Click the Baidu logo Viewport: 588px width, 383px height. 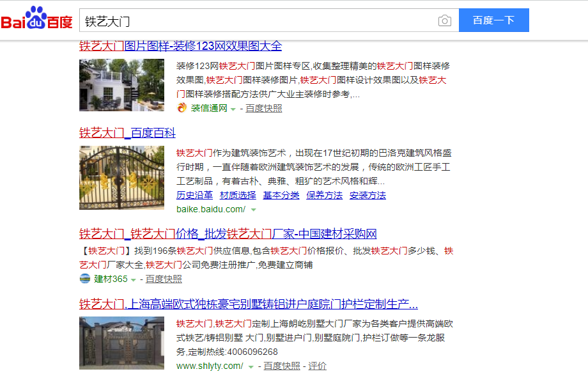pyautogui.click(x=36, y=20)
